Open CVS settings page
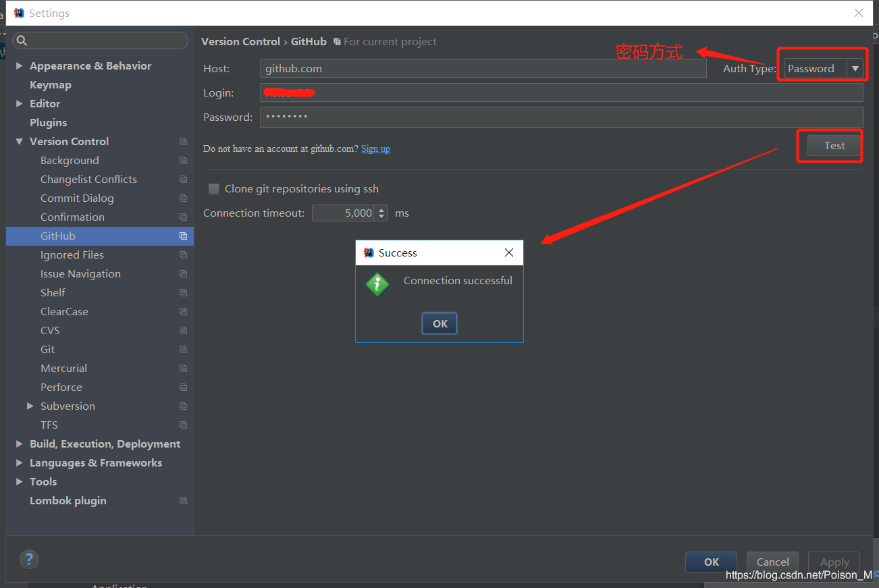Viewport: 879px width, 588px height. 50,331
